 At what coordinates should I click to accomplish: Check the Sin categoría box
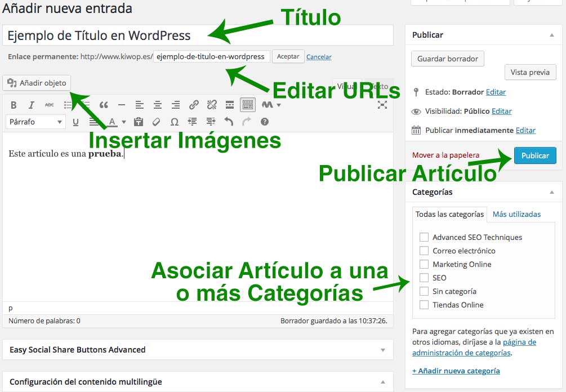[424, 291]
